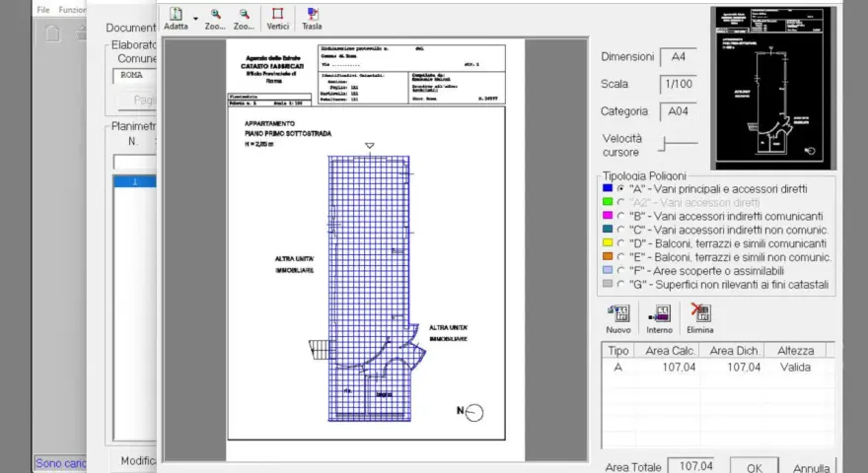The height and width of the screenshot is (473, 868).
Task: Click the zoom out magnifier icon
Action: click(x=245, y=15)
